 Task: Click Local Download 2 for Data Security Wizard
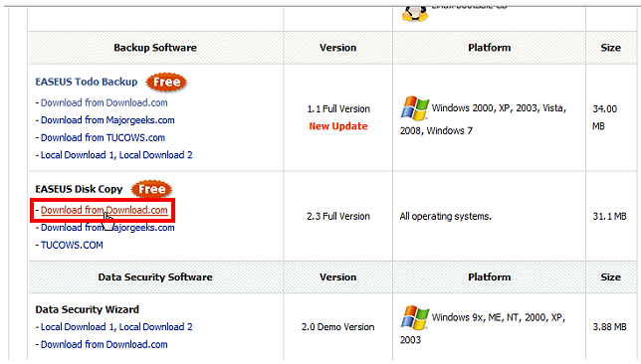click(x=155, y=327)
